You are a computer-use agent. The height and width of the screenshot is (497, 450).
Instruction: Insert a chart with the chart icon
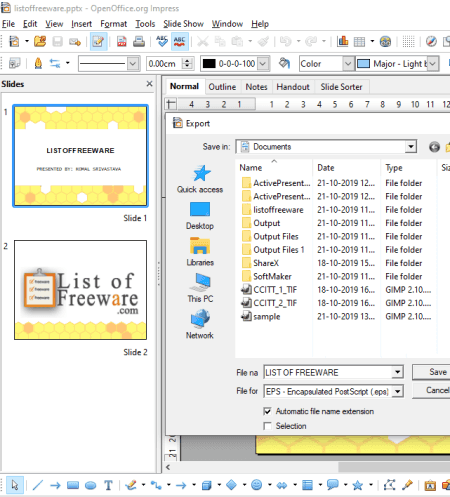coord(342,42)
